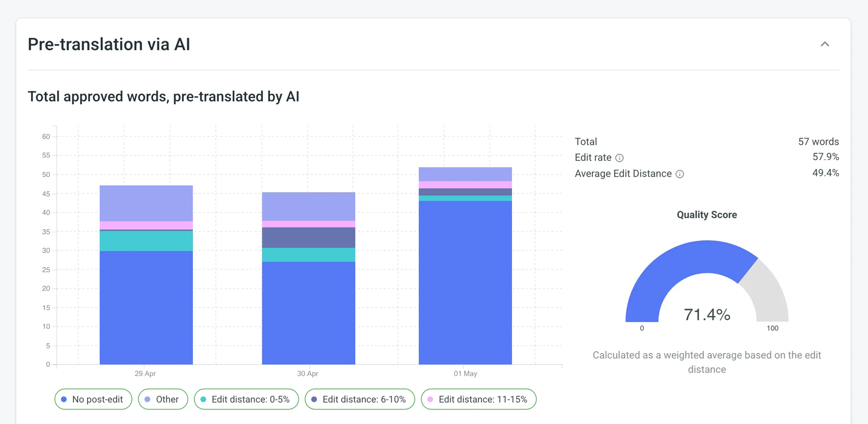This screenshot has width=868, height=424.
Task: Click 01 May pink 11-15% segment
Action: coord(465,185)
